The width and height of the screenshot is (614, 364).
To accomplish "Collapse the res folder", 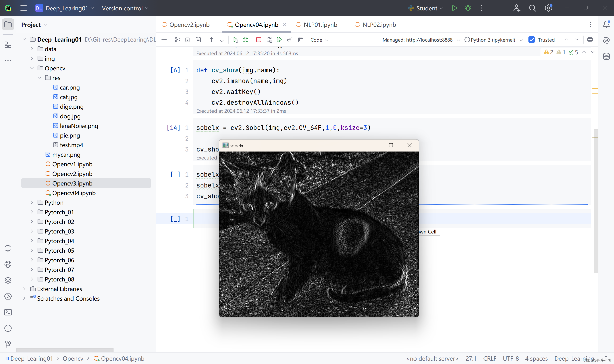I will coord(40,78).
